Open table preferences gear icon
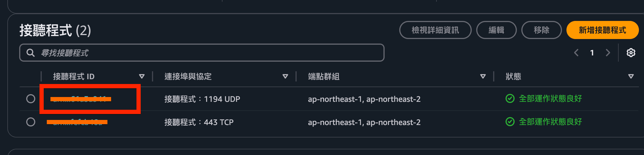 pos(631,53)
